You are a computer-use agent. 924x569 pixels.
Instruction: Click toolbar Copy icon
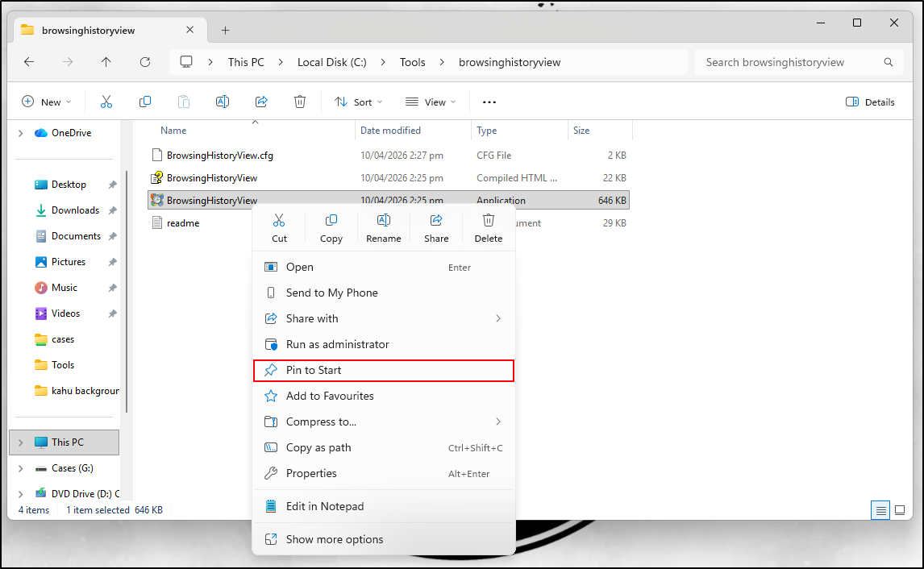(145, 102)
